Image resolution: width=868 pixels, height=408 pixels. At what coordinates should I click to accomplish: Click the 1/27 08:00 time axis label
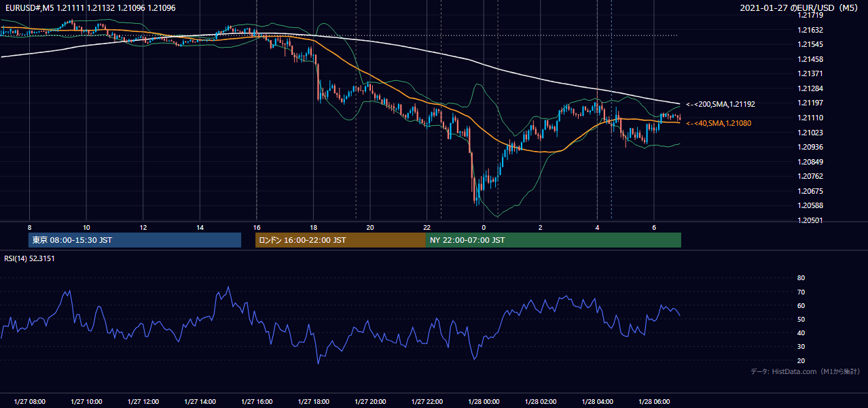[x=29, y=401]
